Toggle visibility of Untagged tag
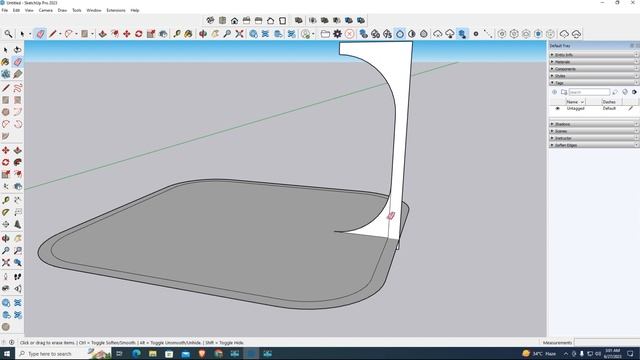 [x=558, y=109]
